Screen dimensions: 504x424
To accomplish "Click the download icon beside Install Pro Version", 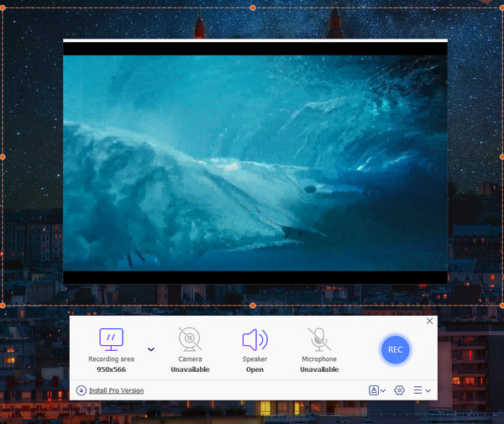I will click(81, 390).
